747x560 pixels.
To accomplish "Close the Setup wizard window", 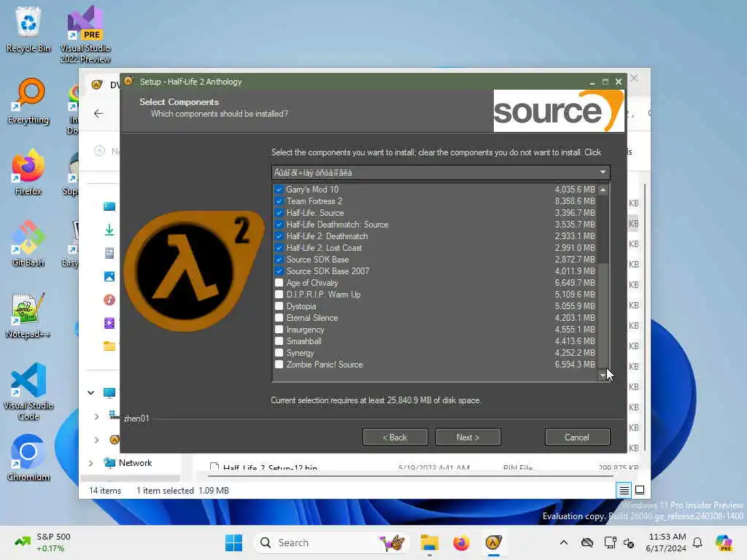I will (x=619, y=82).
